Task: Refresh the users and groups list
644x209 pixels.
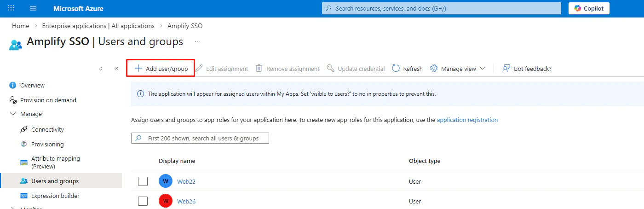Action: pyautogui.click(x=407, y=69)
